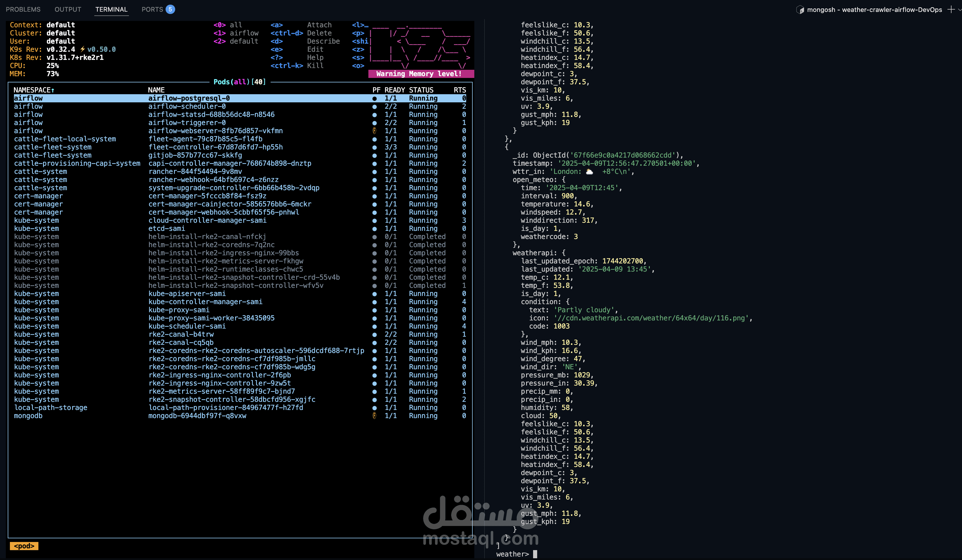
Task: Select the local-path-provisioner-84967477f-h27fd pod
Action: pyautogui.click(x=226, y=408)
